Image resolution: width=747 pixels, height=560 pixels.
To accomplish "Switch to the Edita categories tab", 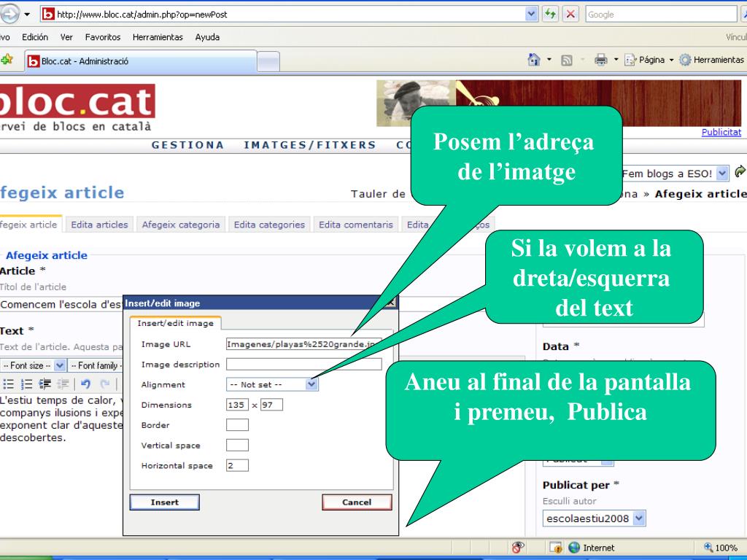I will [269, 225].
